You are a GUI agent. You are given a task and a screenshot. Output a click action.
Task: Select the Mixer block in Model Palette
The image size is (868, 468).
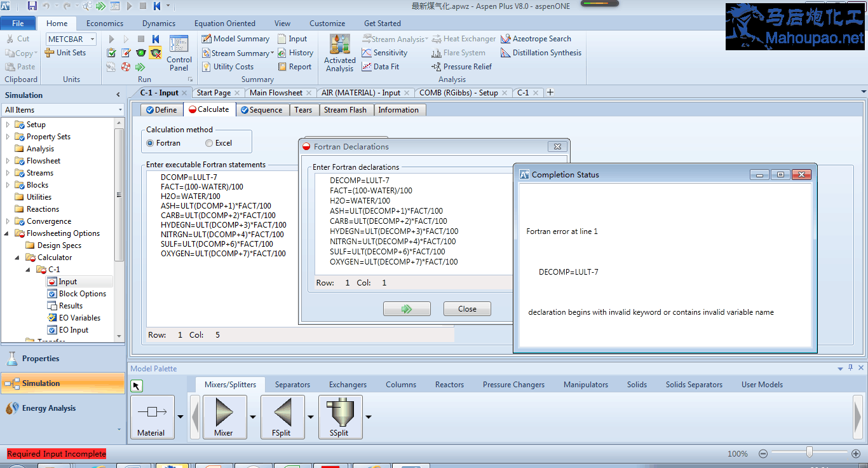(x=224, y=417)
